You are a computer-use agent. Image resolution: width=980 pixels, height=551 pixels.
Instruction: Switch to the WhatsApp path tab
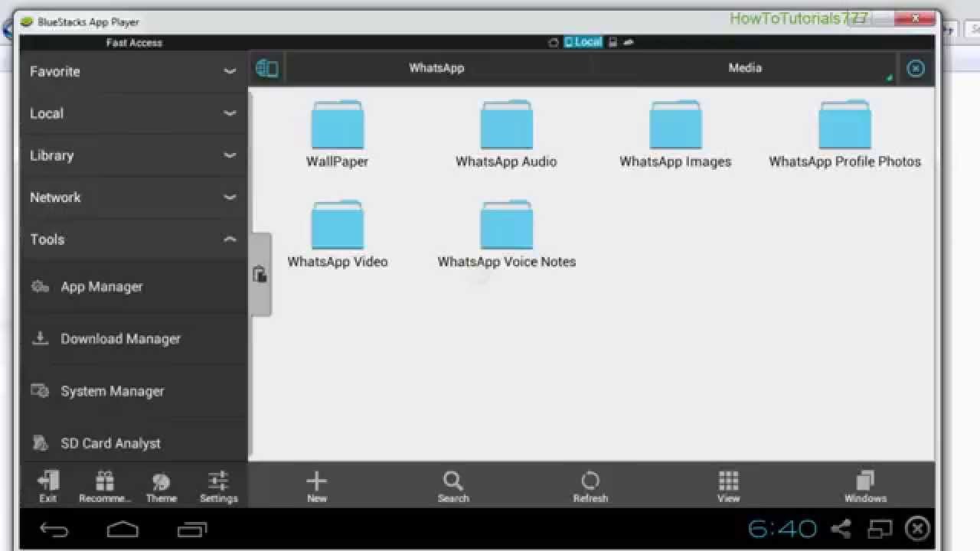[x=436, y=68]
